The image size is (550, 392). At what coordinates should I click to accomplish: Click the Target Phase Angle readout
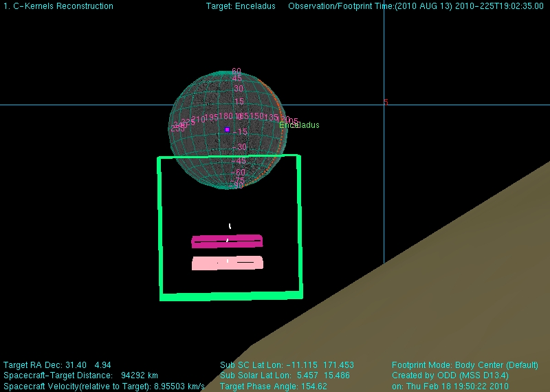(x=273, y=386)
